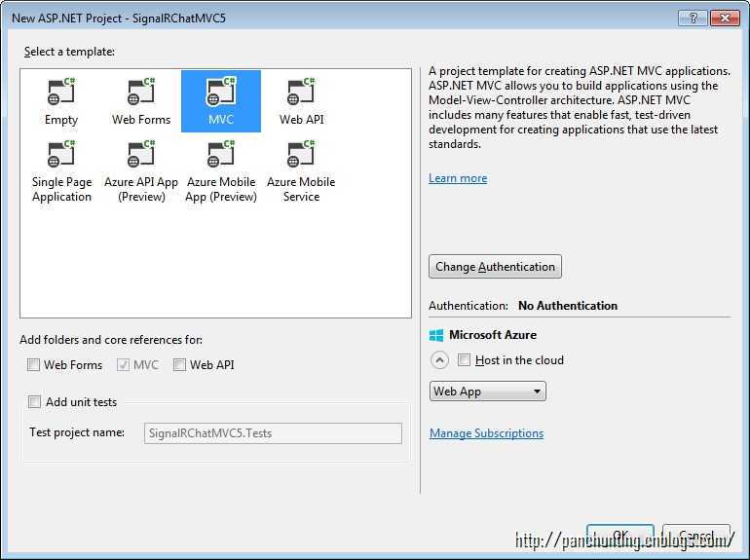Pick the Azure Mobile Service template icon
Screen dimensions: 750x560
point(301,154)
